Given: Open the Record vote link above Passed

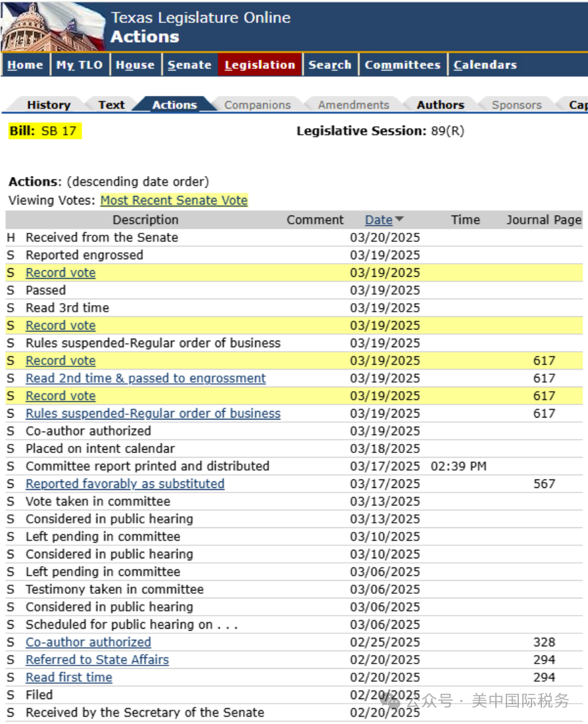Looking at the screenshot, I should pos(61,273).
